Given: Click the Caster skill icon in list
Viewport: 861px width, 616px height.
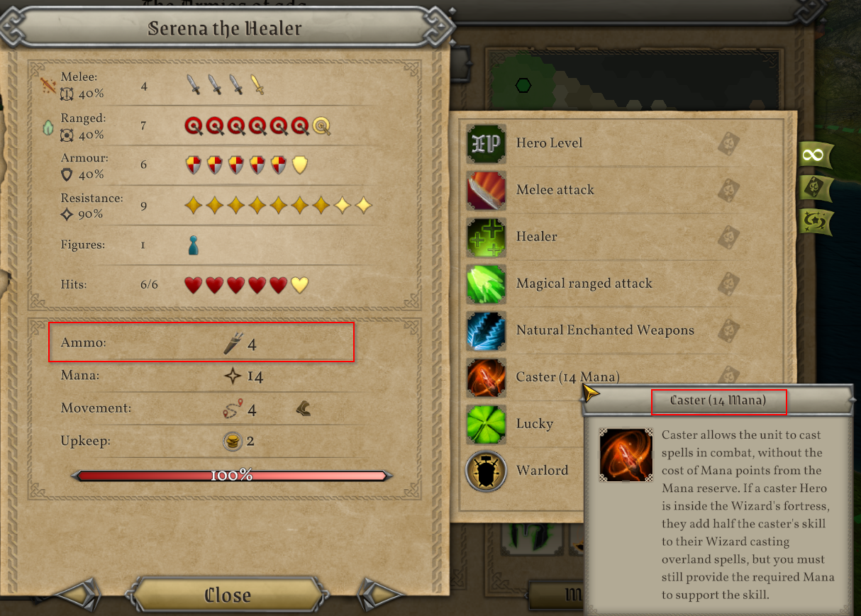Looking at the screenshot, I should (486, 377).
